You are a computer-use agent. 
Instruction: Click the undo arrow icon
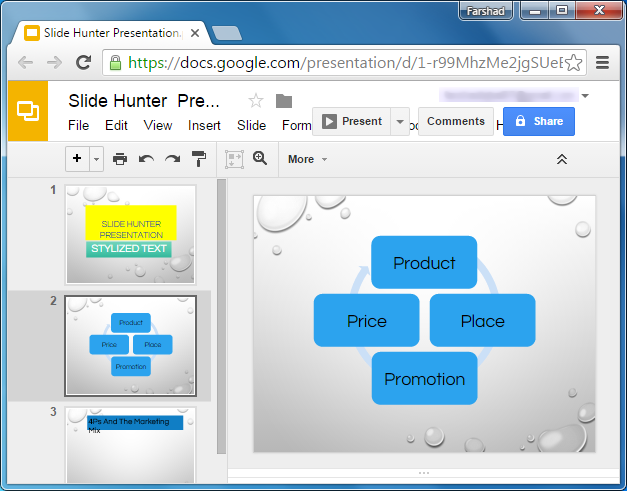(146, 159)
